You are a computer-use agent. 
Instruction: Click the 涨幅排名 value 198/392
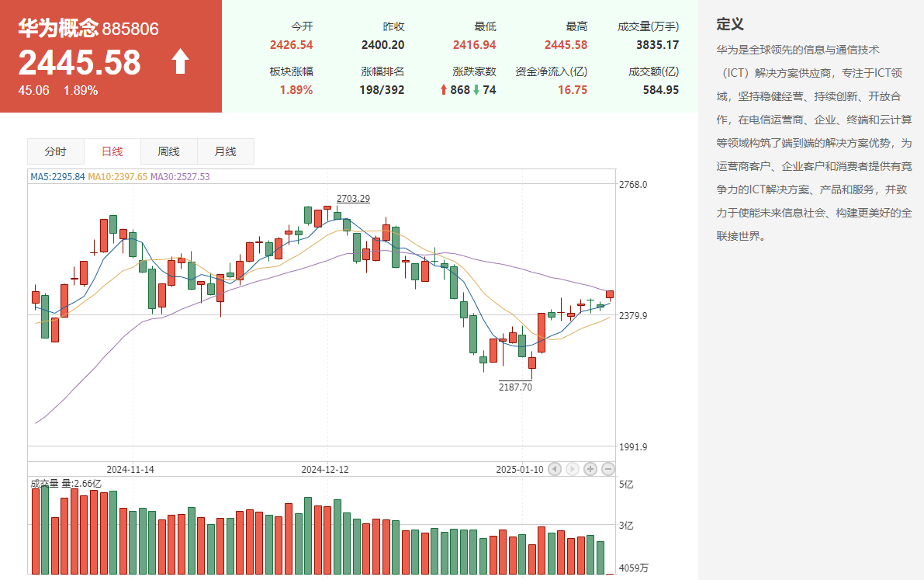tap(382, 90)
